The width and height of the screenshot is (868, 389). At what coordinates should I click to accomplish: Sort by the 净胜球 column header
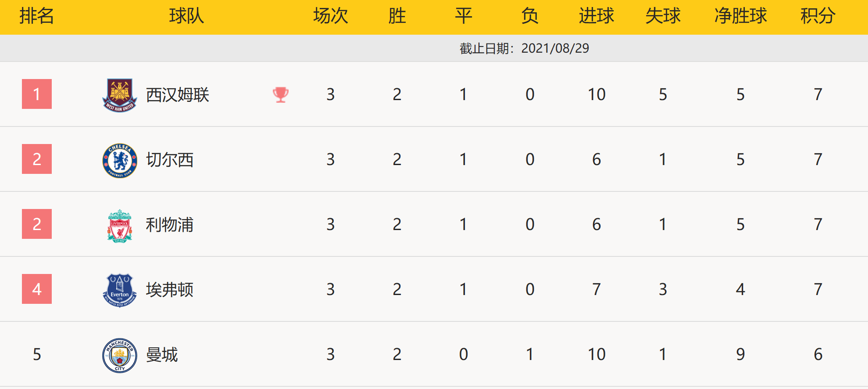pos(740,16)
